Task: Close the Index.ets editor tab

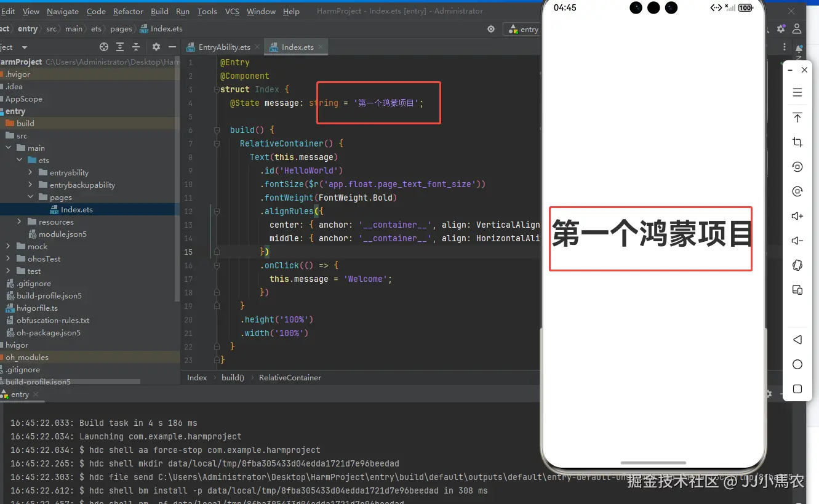Action: coord(321,47)
